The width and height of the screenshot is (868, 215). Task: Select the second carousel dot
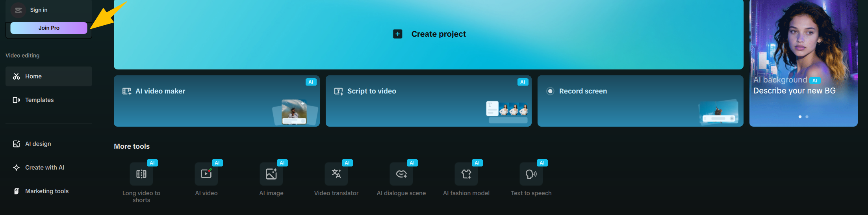807,117
